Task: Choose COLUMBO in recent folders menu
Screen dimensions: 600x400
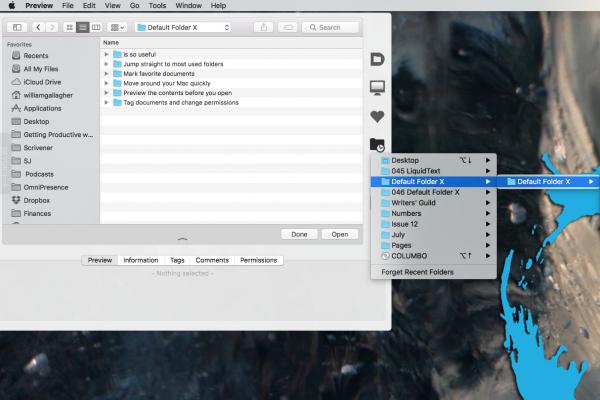Action: (x=434, y=256)
